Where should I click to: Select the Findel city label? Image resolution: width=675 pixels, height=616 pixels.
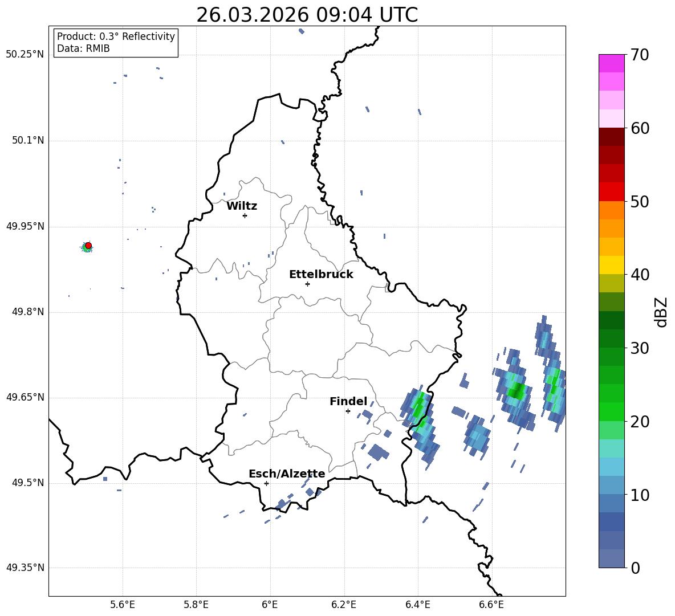pyautogui.click(x=348, y=401)
